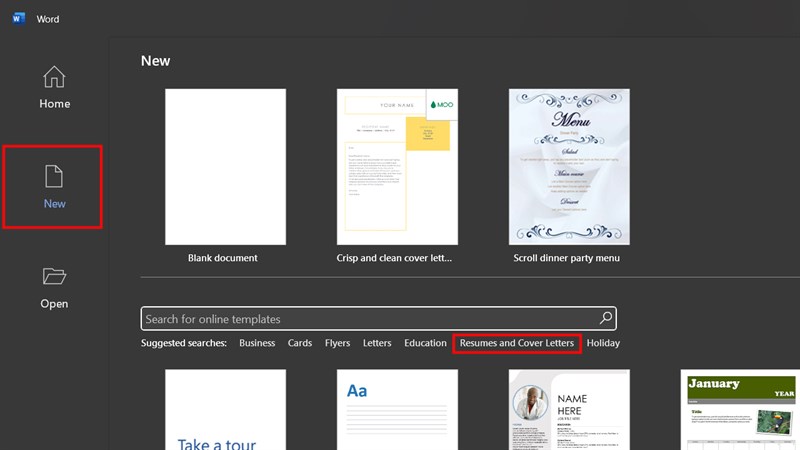The width and height of the screenshot is (800, 450).
Task: Open Scroll dinner party menu template
Action: 569,167
